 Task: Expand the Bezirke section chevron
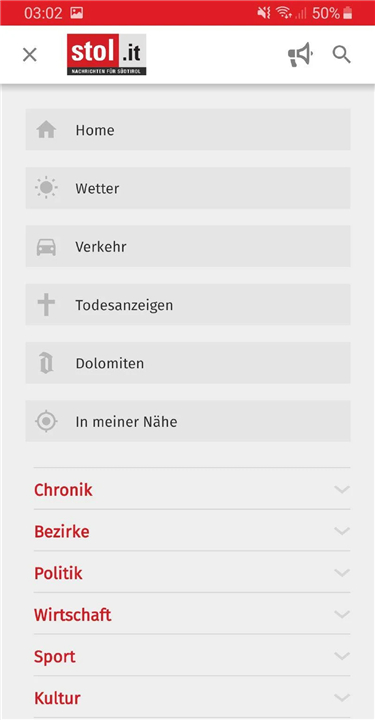[342, 531]
